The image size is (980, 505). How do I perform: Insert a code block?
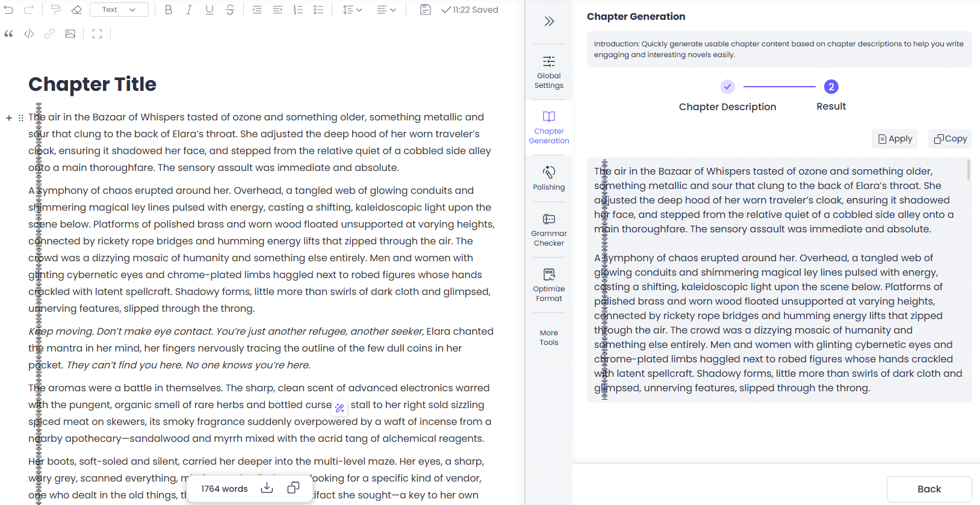(x=29, y=34)
